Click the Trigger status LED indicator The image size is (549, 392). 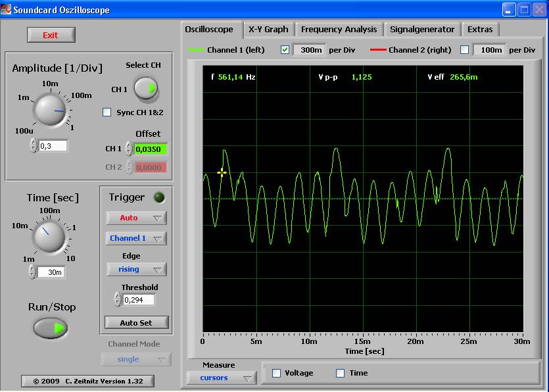(x=159, y=198)
